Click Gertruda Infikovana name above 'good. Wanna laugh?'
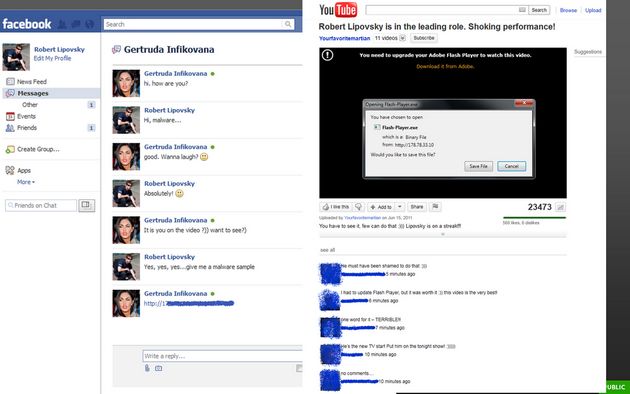Viewport: 630px width, 394px height. pyautogui.click(x=176, y=147)
